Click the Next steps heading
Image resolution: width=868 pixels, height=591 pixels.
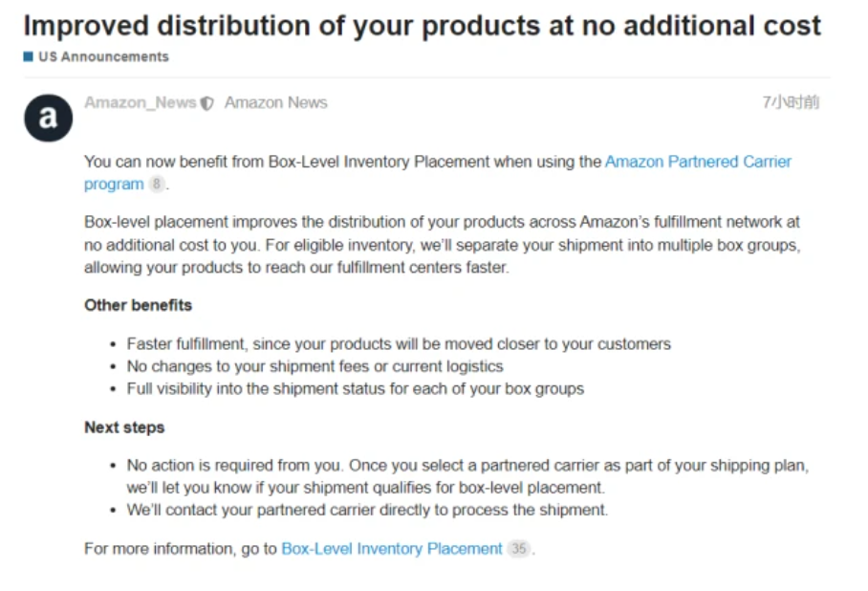(x=124, y=427)
